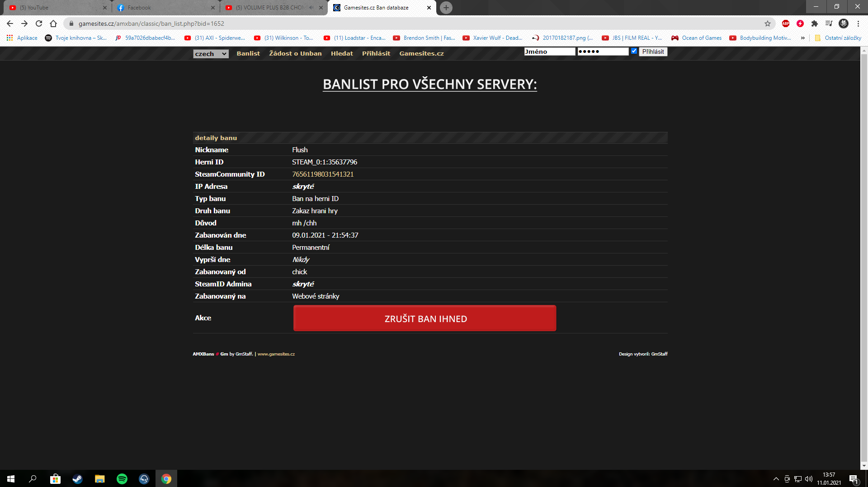Image resolution: width=868 pixels, height=487 pixels.
Task: Open the SteamCommunity ID link 76561198031541321
Action: pos(323,174)
